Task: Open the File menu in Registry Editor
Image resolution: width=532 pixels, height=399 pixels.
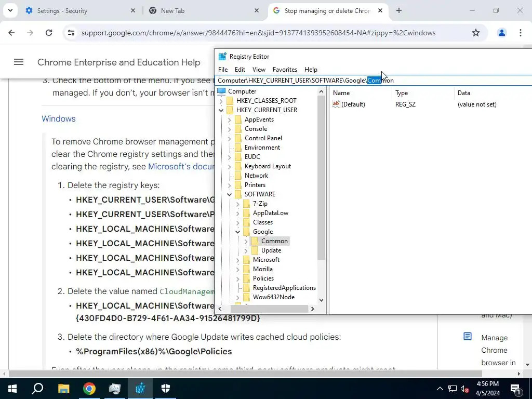Action: [x=223, y=70]
